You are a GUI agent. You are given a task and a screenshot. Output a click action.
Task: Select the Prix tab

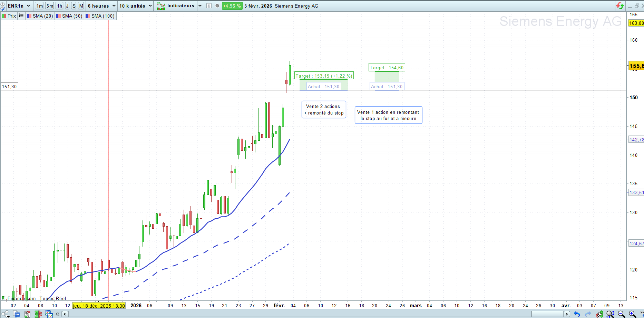9,16
